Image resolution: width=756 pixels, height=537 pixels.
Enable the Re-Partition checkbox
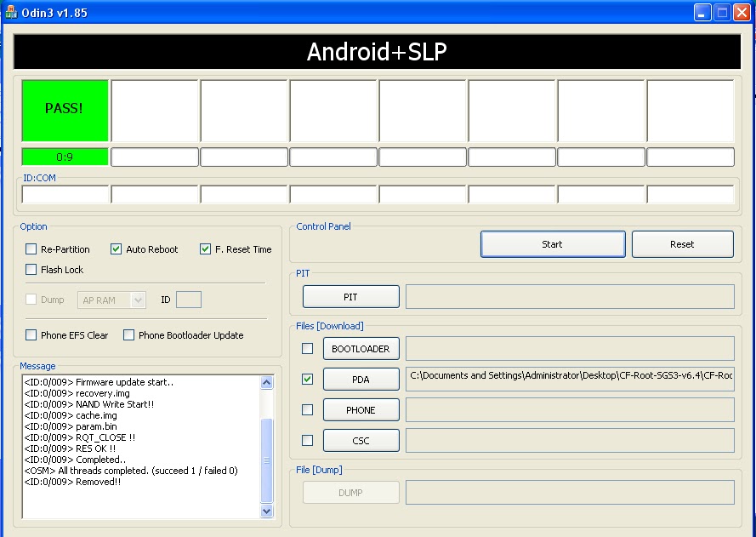[31, 249]
